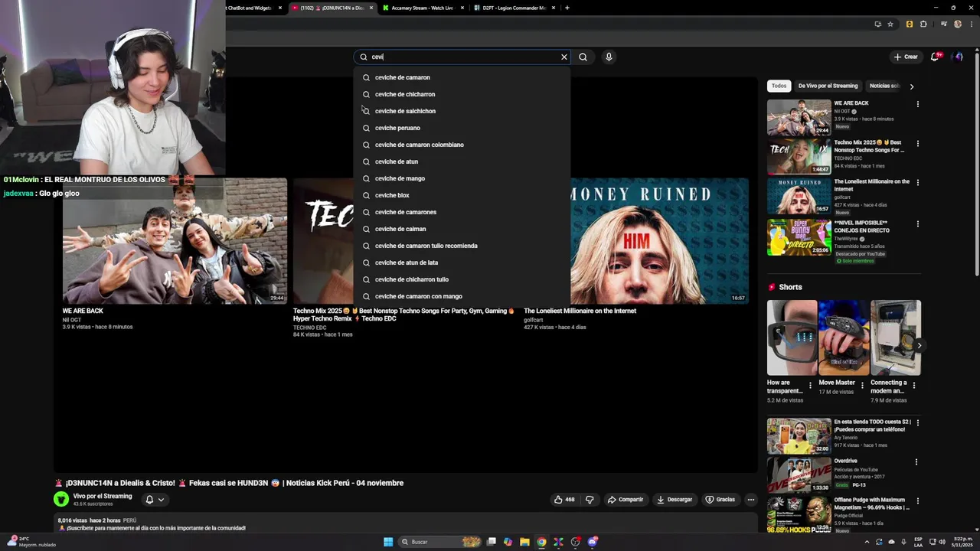The image size is (980, 551).
Task: Like the video with thumbs up
Action: coord(564,500)
